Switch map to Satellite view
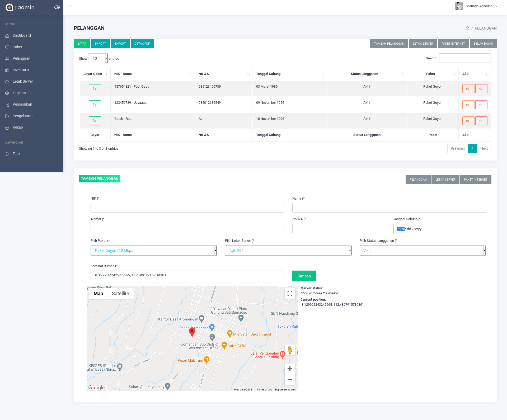The image size is (507, 420). click(x=120, y=294)
